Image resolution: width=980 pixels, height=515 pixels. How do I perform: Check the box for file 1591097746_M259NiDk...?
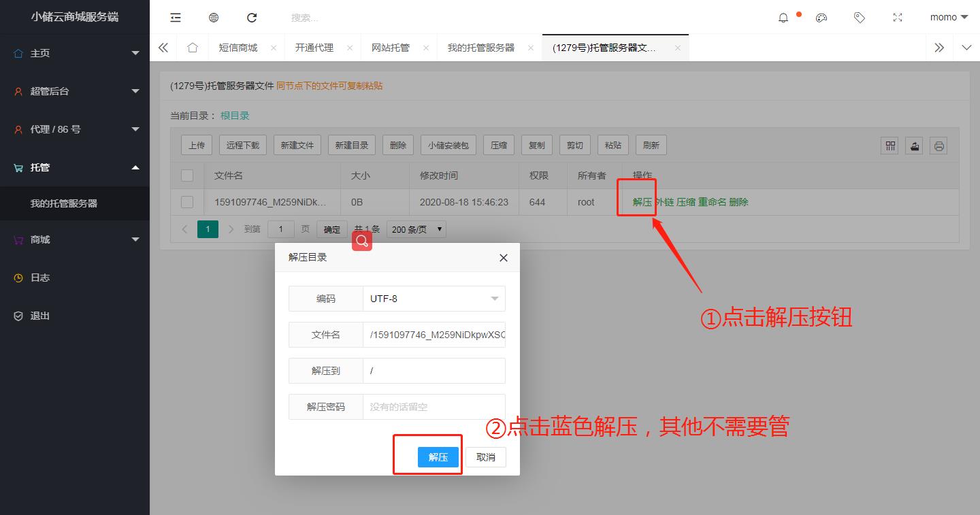point(187,202)
